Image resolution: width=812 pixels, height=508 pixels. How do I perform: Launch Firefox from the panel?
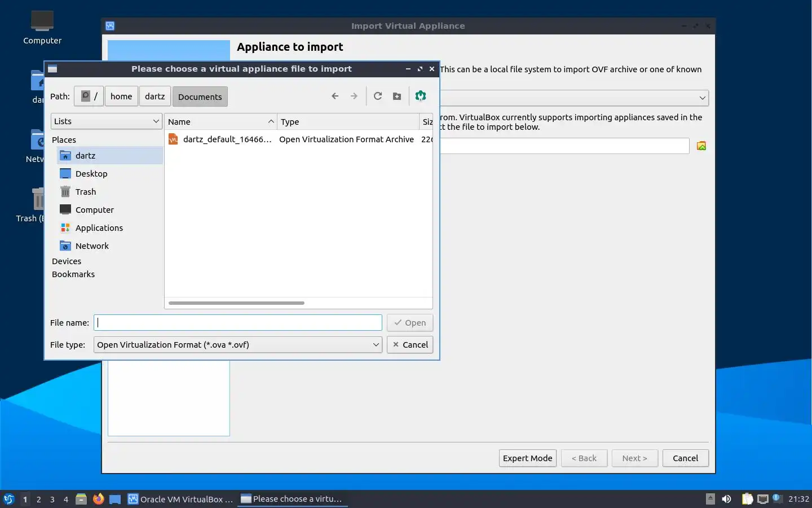tap(98, 499)
